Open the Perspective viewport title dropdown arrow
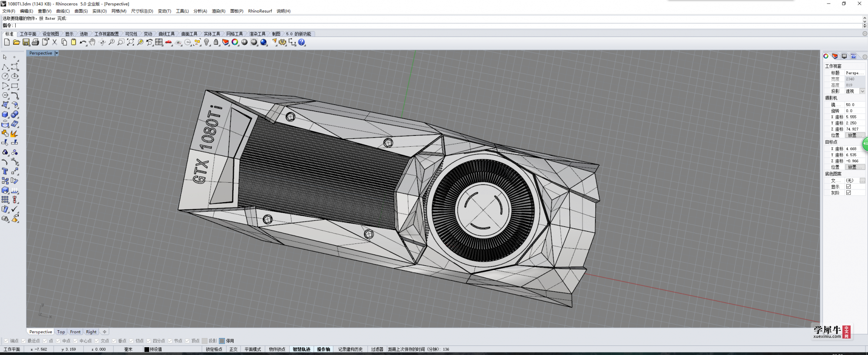Viewport: 868px width, 355px height. point(56,53)
